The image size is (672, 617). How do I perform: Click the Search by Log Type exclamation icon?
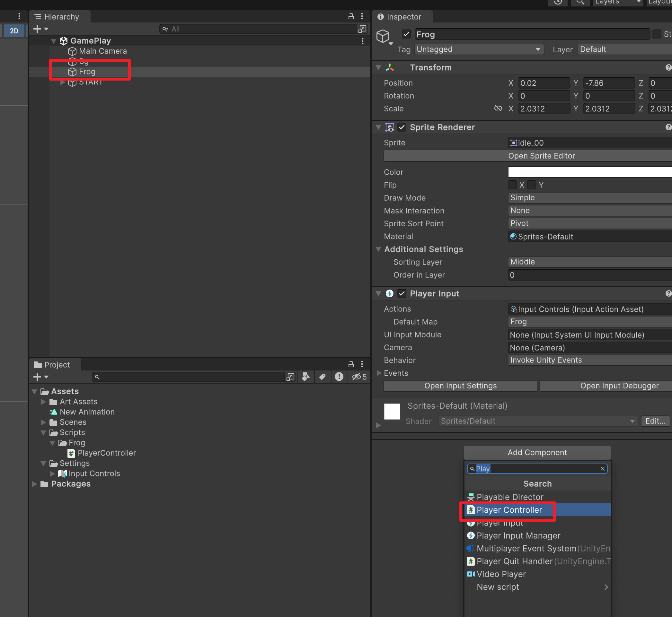click(339, 377)
